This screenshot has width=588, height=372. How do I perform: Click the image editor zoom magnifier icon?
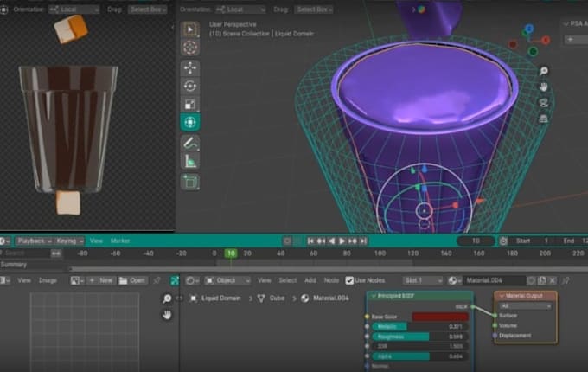(167, 298)
